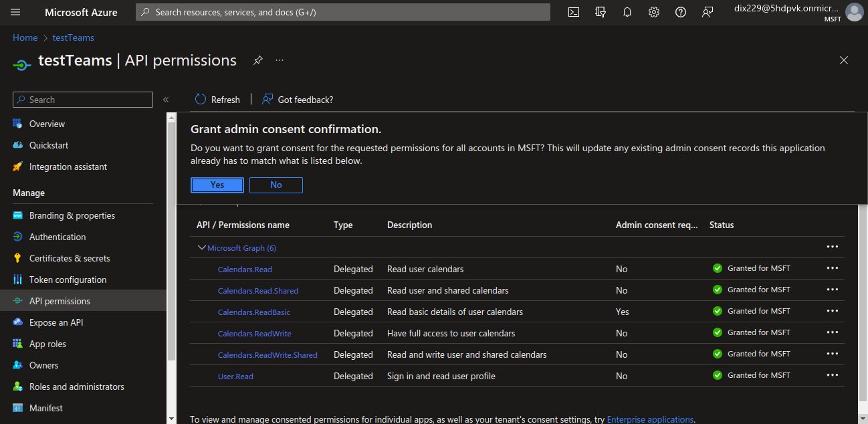
Task: Click the Refresh toolbar button
Action: pyautogui.click(x=217, y=100)
